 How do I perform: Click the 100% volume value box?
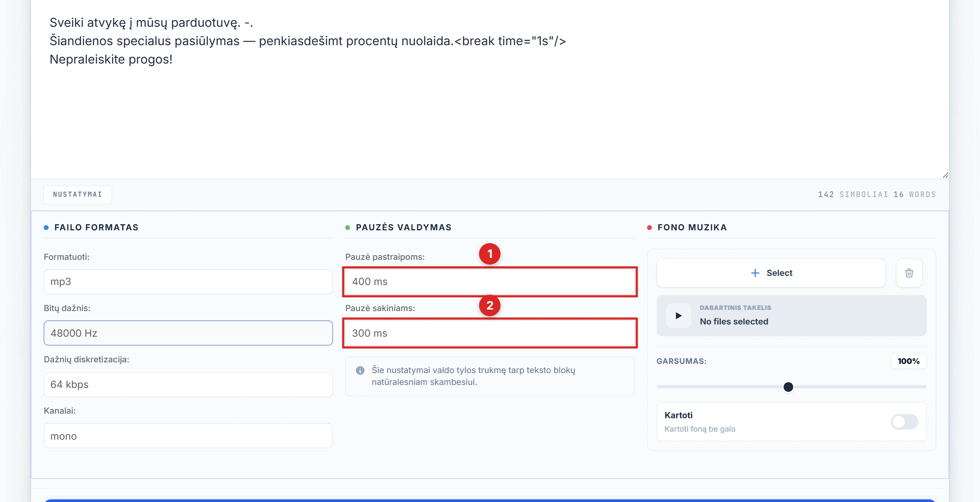pos(908,361)
